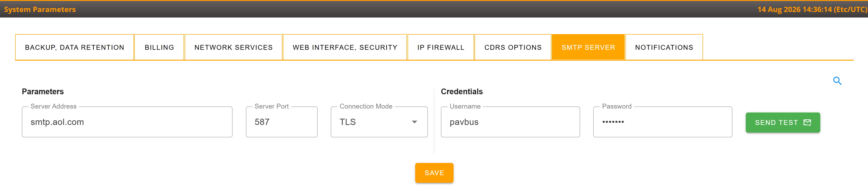Open the IP Firewall tab
The height and width of the screenshot is (186, 868).
pyautogui.click(x=440, y=48)
